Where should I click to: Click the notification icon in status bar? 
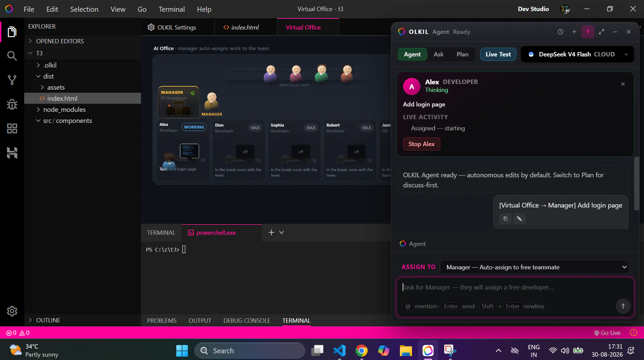tap(634, 333)
